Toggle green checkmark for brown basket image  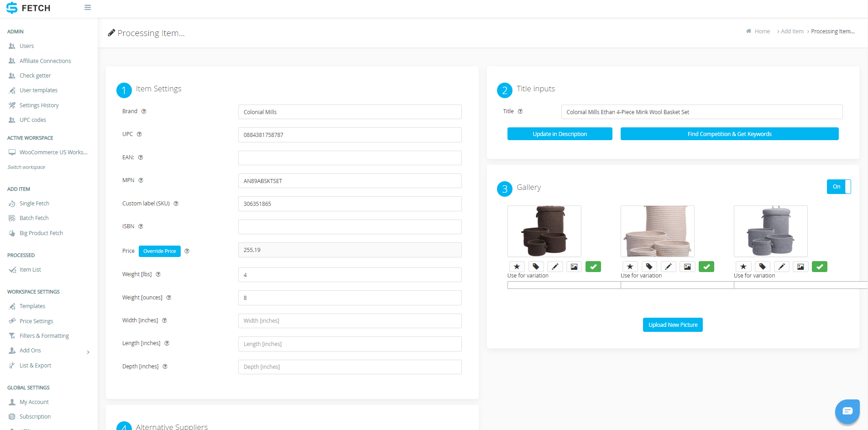point(593,267)
